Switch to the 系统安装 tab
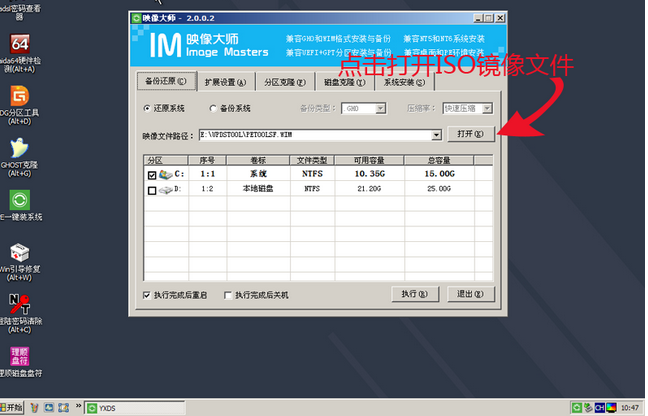This screenshot has height=416, width=648. [x=404, y=82]
